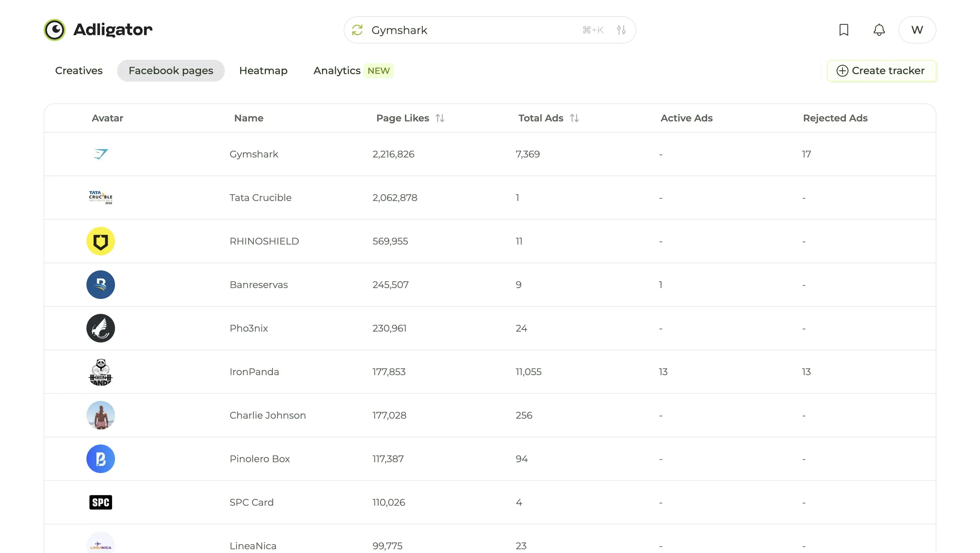This screenshot has height=553, width=980.
Task: Focus the Gymshark search field
Action: coord(490,30)
